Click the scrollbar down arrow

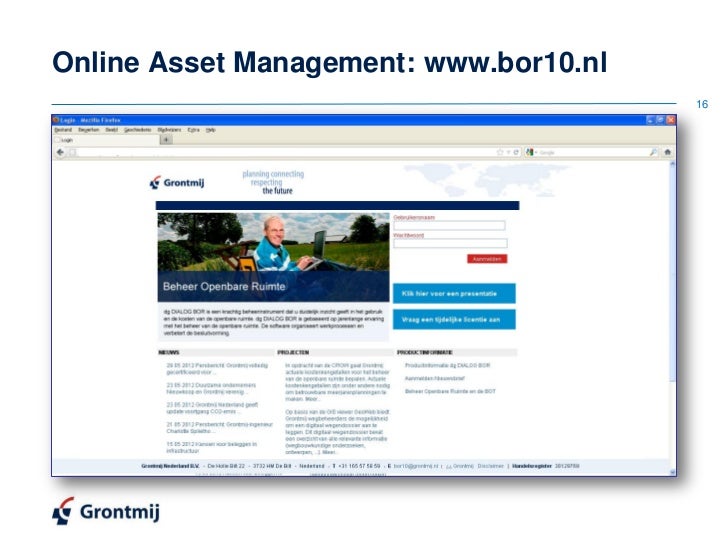(672, 472)
